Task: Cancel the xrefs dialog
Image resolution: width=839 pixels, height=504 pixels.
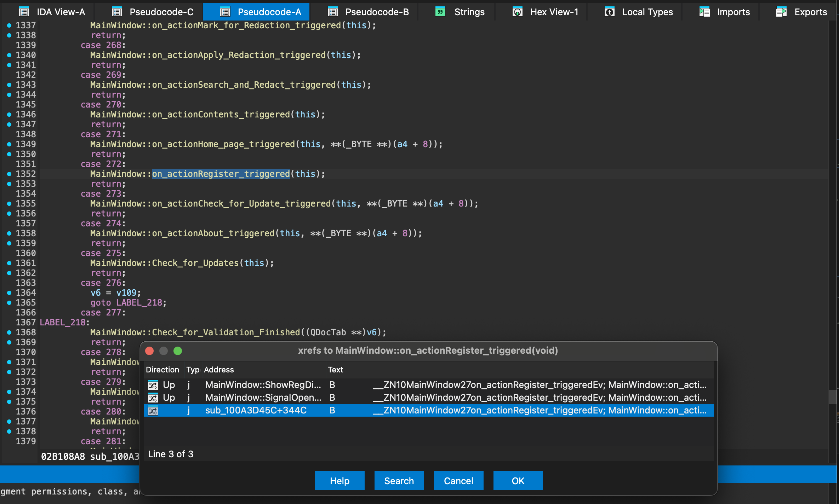Action: [x=458, y=481]
